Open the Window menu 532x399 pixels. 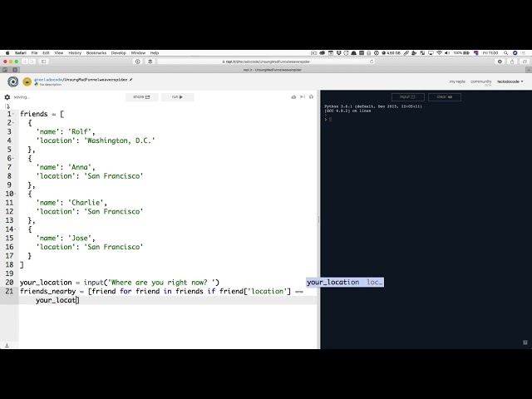click(x=138, y=53)
